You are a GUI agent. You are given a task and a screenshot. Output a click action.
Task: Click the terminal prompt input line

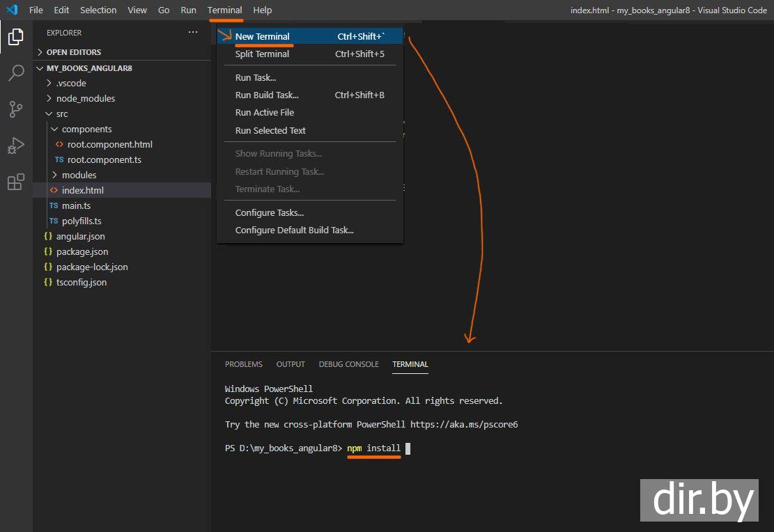pyautogui.click(x=408, y=448)
